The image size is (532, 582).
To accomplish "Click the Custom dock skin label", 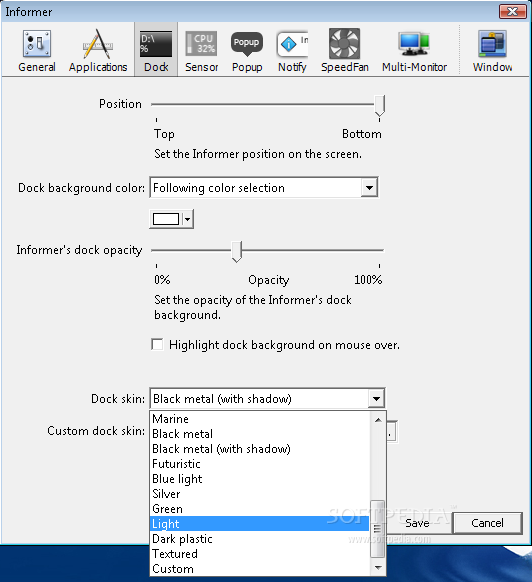I will click(96, 431).
